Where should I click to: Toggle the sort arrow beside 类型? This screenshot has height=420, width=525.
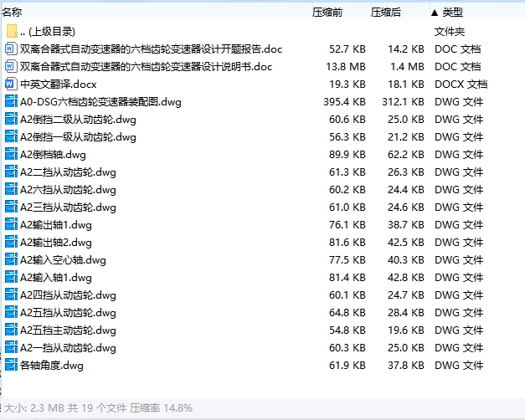(435, 13)
